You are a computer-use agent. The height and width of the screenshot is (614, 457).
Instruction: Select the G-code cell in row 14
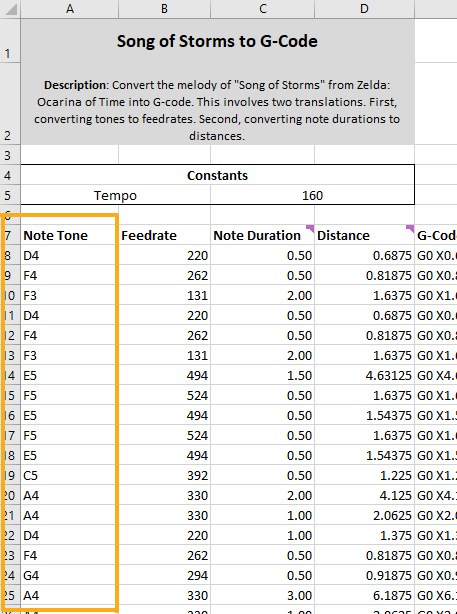pos(436,375)
